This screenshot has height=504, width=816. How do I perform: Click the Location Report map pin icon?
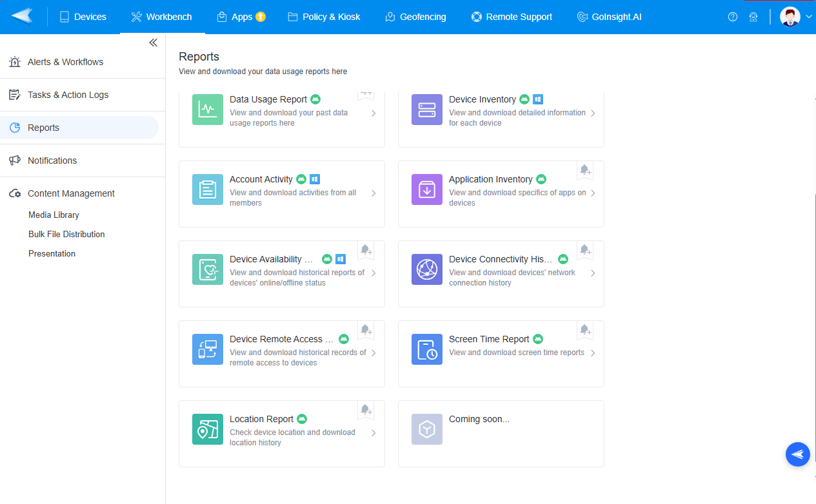tap(208, 429)
